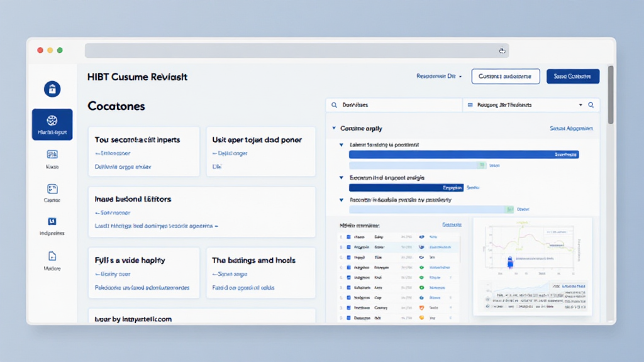
Task: Open the 'Tou secorohacilt inperts' card
Action: click(x=147, y=151)
